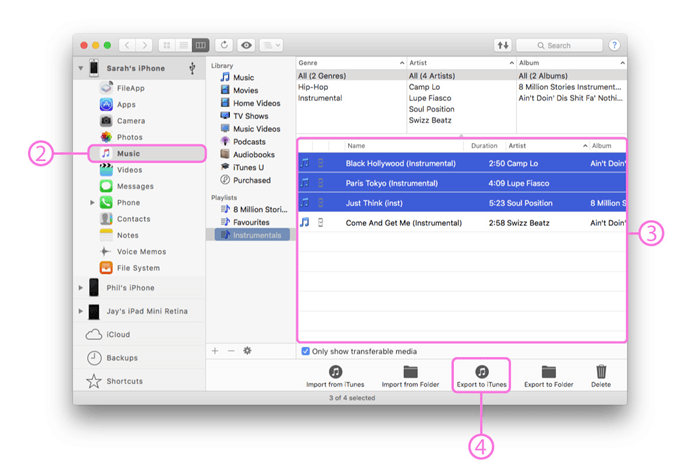Viewport: 700px width, 467px height.
Task: Open the Instrumentals playlist
Action: pyautogui.click(x=252, y=235)
